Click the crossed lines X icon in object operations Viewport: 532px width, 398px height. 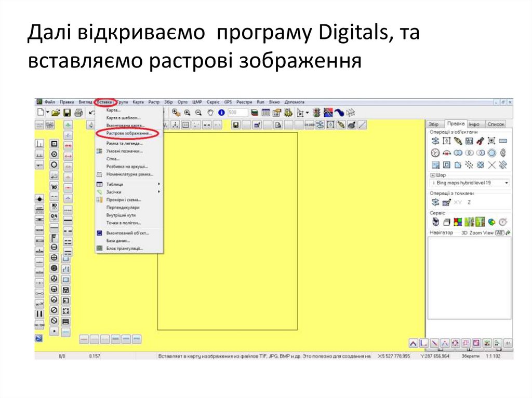pos(491,165)
